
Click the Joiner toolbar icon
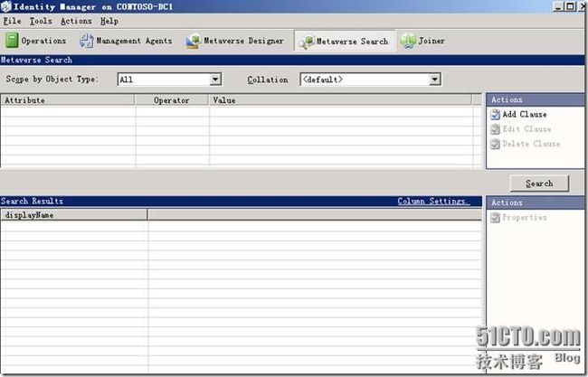pos(408,41)
